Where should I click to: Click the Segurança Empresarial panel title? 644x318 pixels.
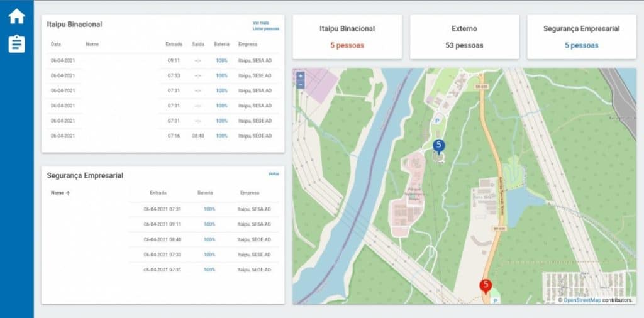coord(85,175)
